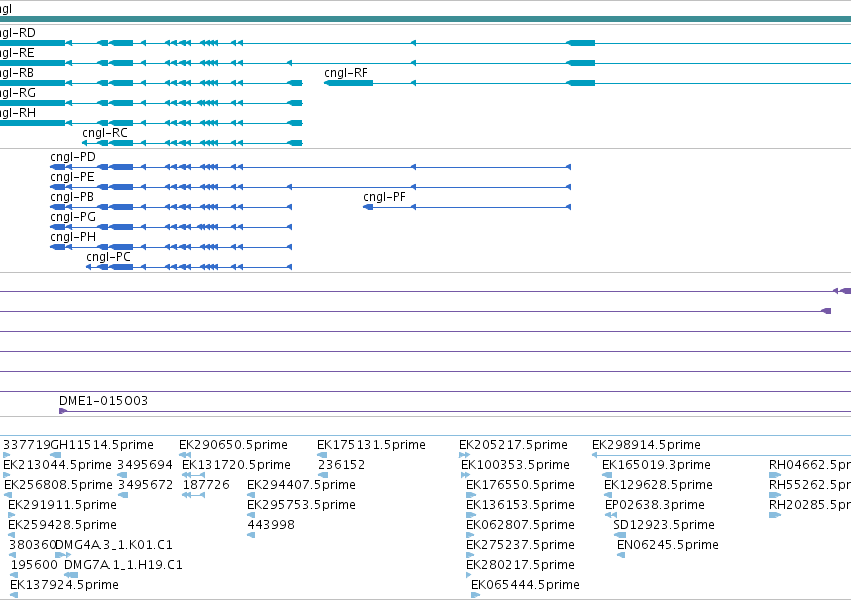Click the RH04662 EST label

coord(810,465)
